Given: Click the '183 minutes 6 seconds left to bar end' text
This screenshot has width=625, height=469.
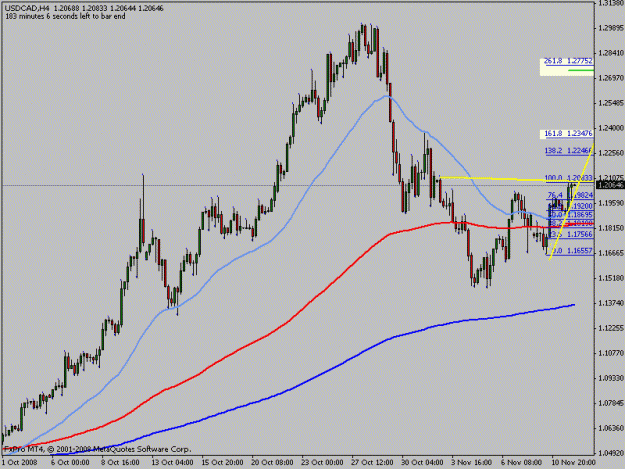Looking at the screenshot, I should coord(65,17).
